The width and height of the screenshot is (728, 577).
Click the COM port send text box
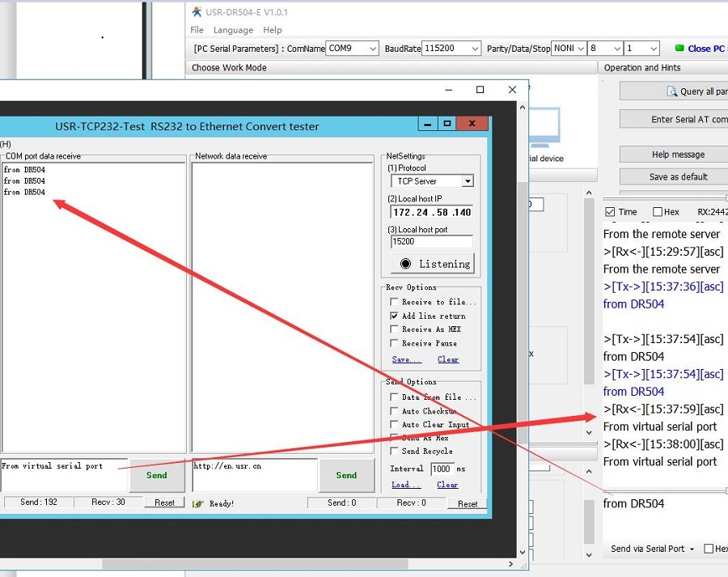point(64,475)
